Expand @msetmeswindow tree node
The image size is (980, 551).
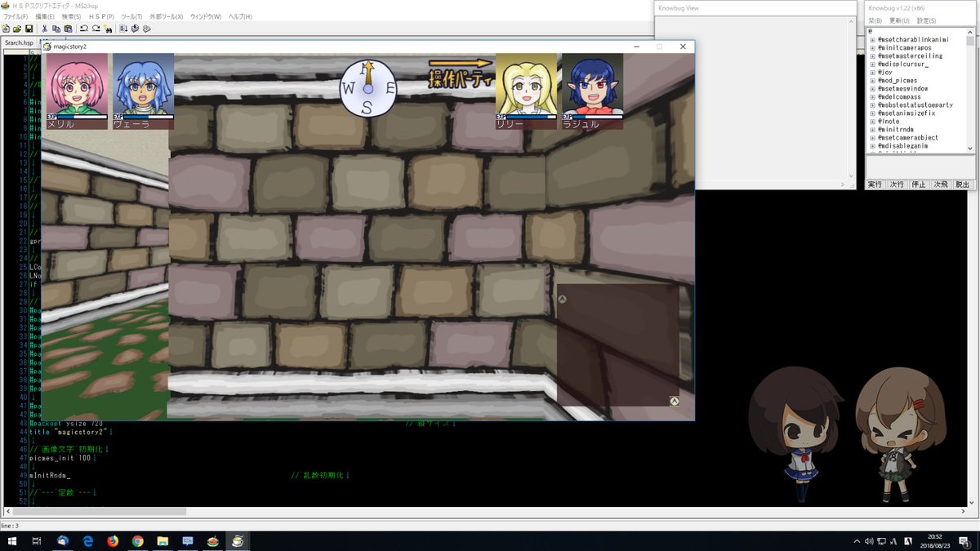pos(873,89)
